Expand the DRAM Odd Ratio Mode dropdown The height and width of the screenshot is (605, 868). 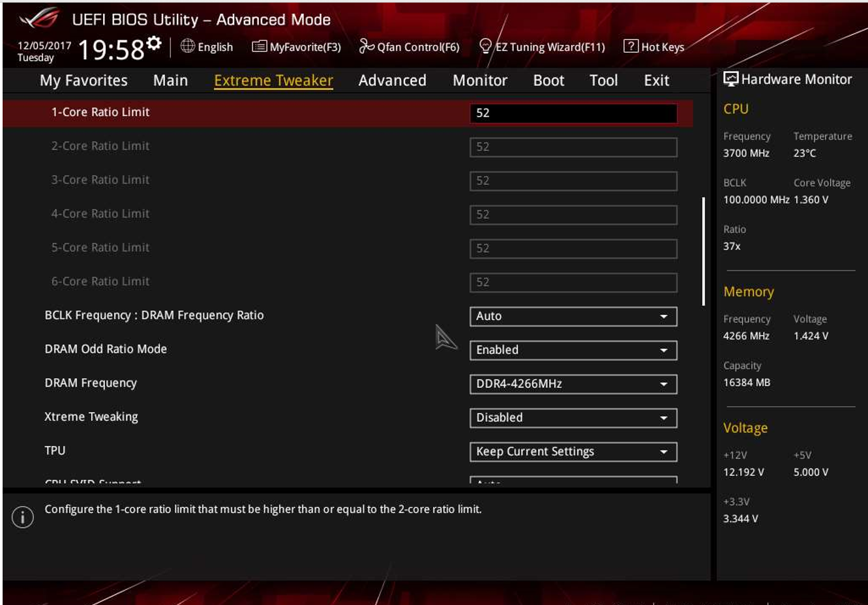[573, 350]
